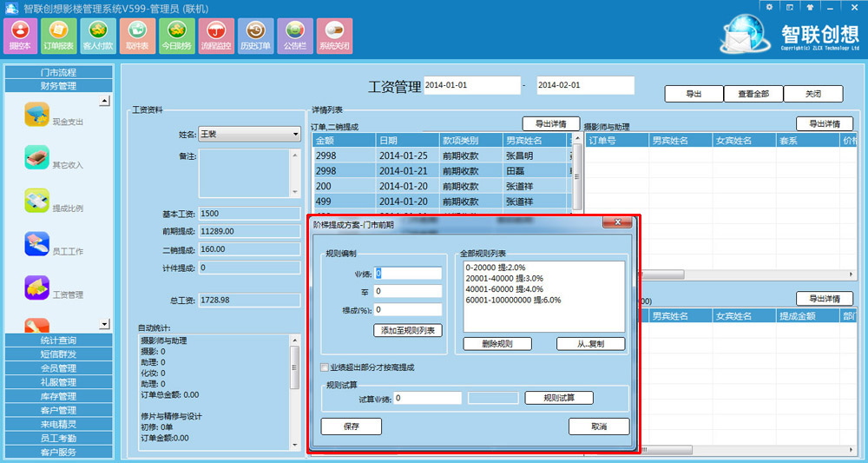The width and height of the screenshot is (868, 463).
Task: Click the 导出 button in 工资管理
Action: click(694, 94)
